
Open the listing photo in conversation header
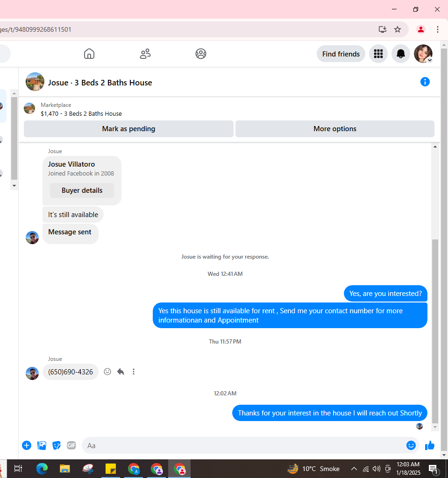35,82
